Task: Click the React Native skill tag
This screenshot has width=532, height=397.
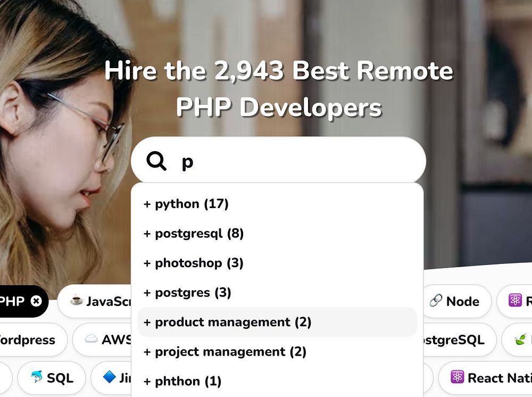Action: pyautogui.click(x=485, y=378)
